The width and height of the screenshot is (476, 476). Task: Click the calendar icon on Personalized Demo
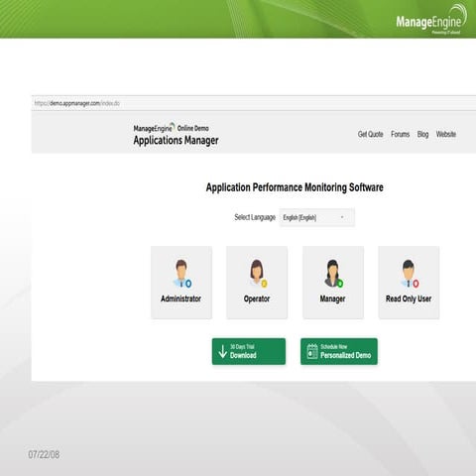click(x=312, y=351)
